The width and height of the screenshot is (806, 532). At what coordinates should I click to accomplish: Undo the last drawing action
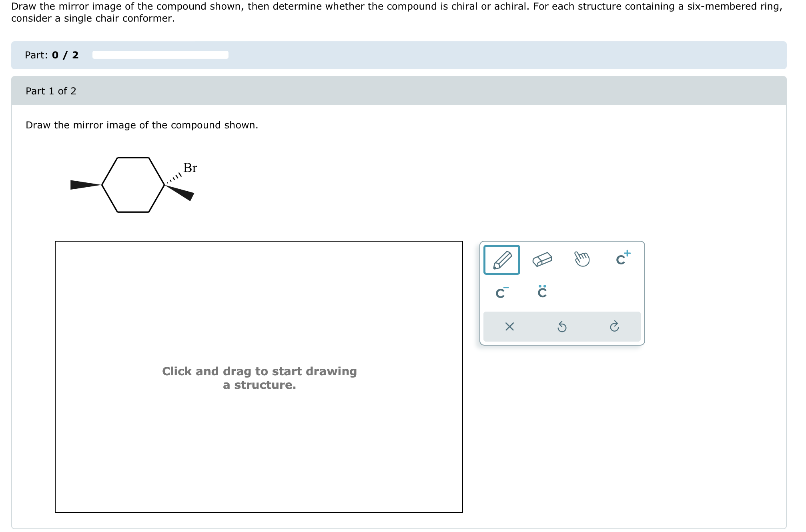(x=562, y=327)
